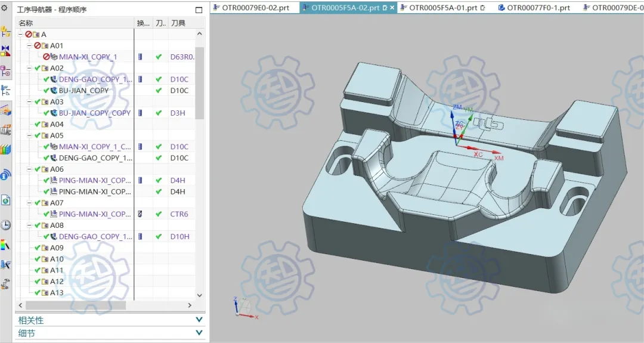Switch to OTR00079DE-0 tab

(613, 7)
